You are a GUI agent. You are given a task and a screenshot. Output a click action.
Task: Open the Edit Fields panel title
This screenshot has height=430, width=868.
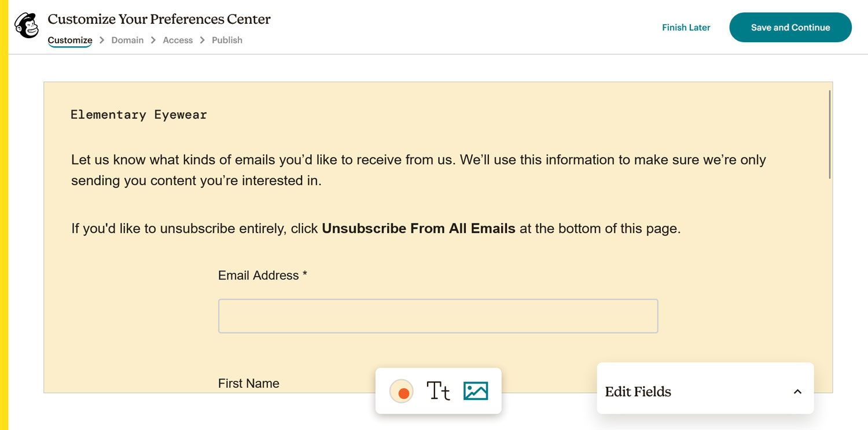click(638, 392)
